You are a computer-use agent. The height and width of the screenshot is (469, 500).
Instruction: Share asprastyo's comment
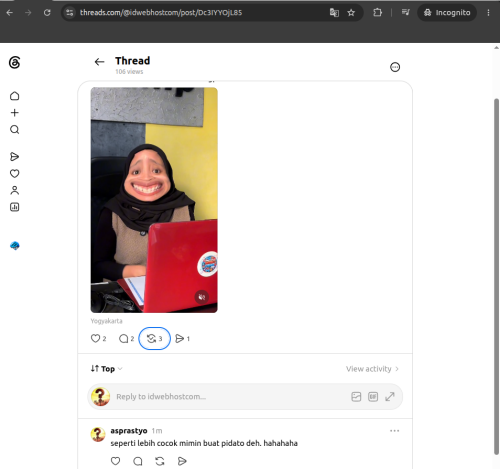[182, 461]
